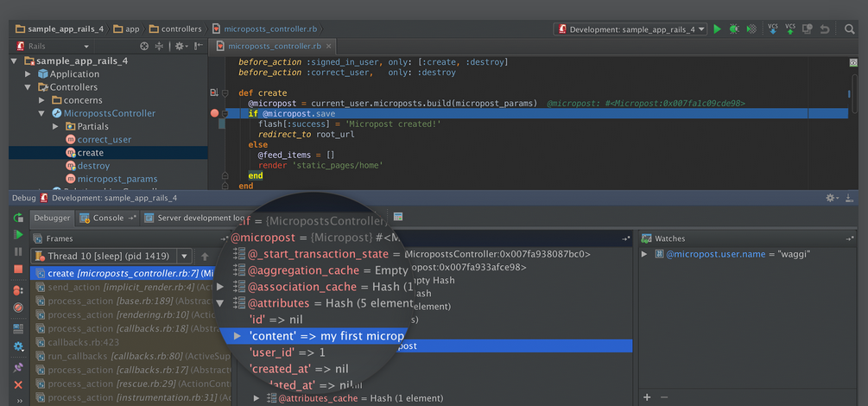Image resolution: width=868 pixels, height=406 pixels.
Task: Remove selected watch with minus
Action: [664, 397]
